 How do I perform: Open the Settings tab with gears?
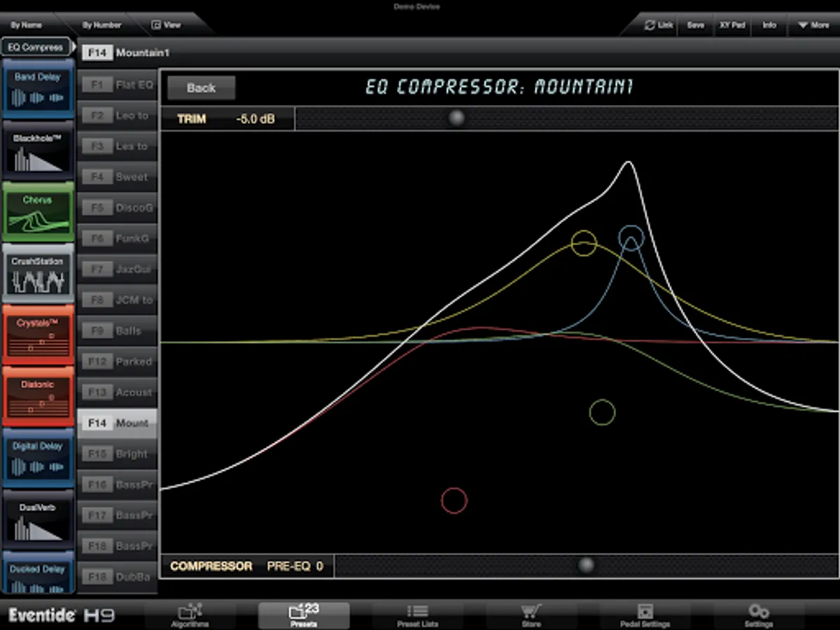click(759, 615)
